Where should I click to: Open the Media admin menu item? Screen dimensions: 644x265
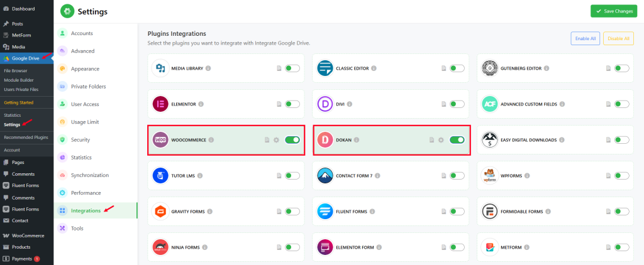pyautogui.click(x=26, y=46)
